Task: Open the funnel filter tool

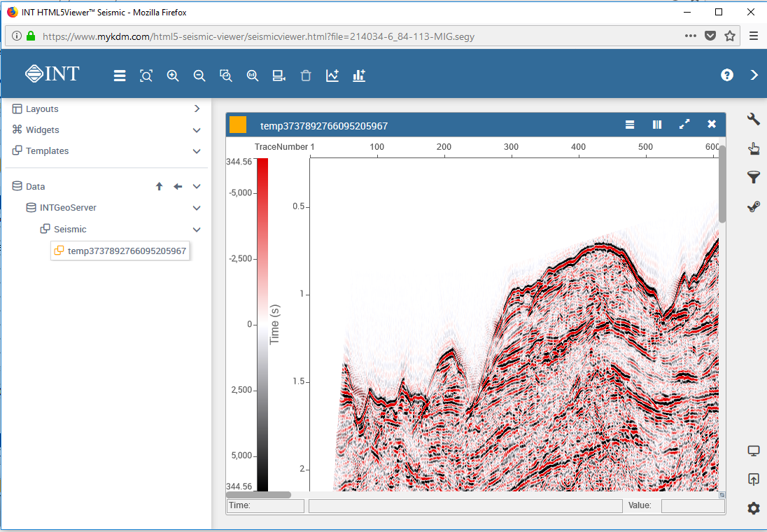Action: (x=753, y=177)
